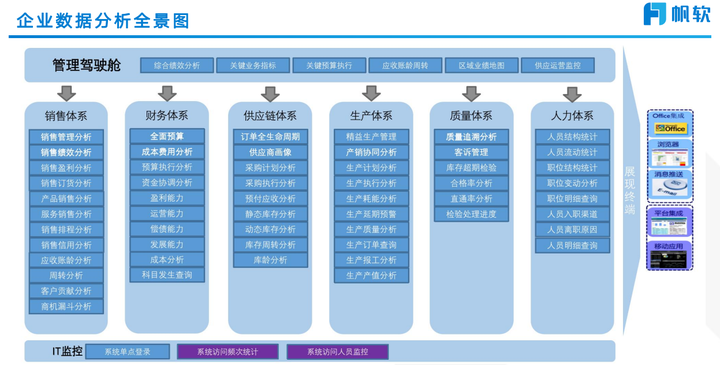Image resolution: width=720 pixels, height=365 pixels.
Task: Click the 帆软 logo icon
Action: (654, 13)
